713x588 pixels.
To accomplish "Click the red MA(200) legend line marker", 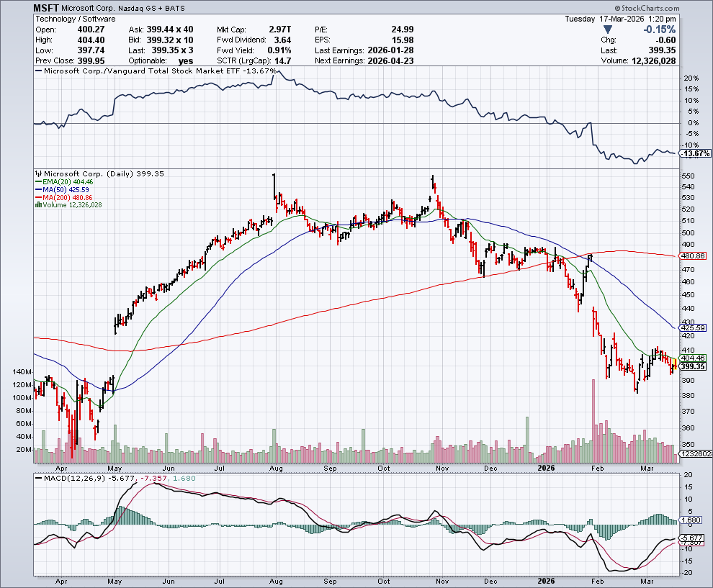I will coord(38,198).
